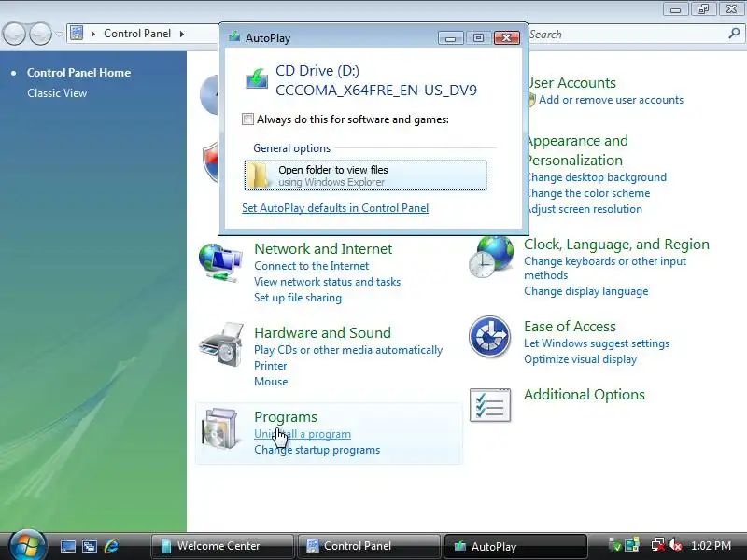747x560 pixels.
Task: Open the Clock, Language, and Region heading
Action: [616, 244]
